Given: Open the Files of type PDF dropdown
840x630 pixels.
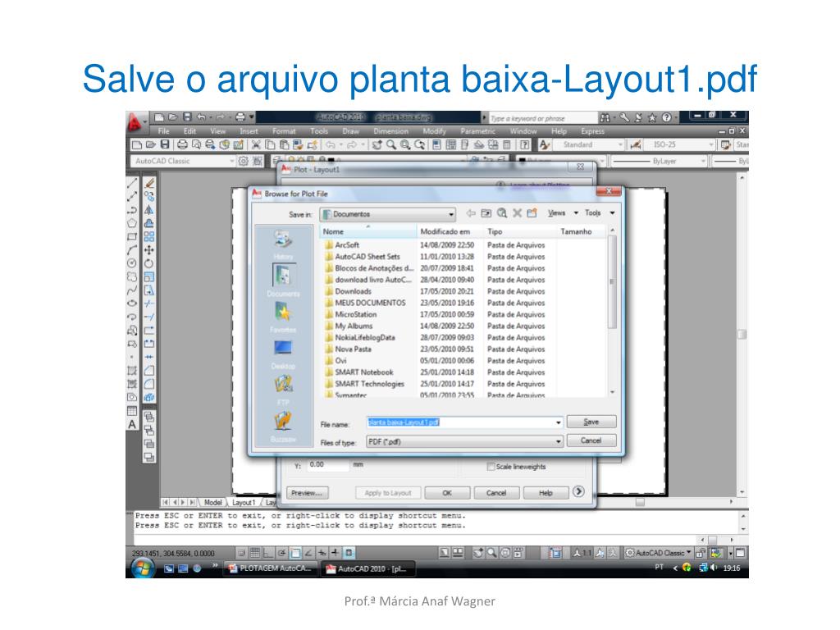Looking at the screenshot, I should (465, 441).
